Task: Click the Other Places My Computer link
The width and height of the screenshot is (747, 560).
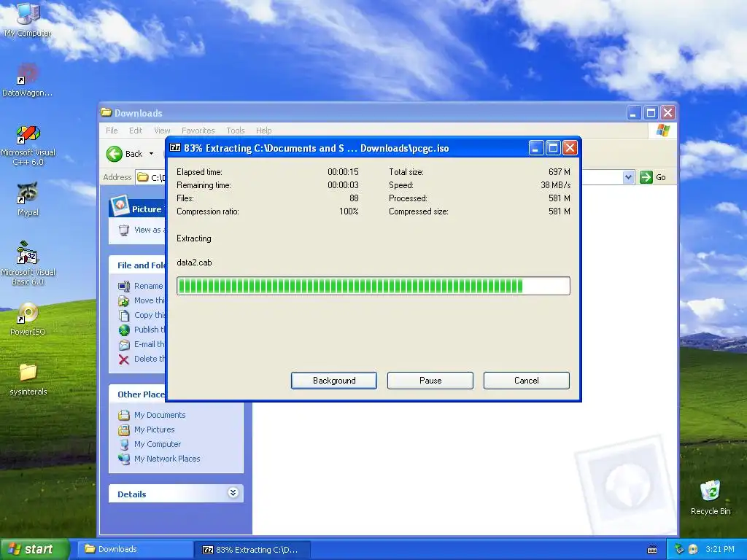Action: click(x=158, y=444)
